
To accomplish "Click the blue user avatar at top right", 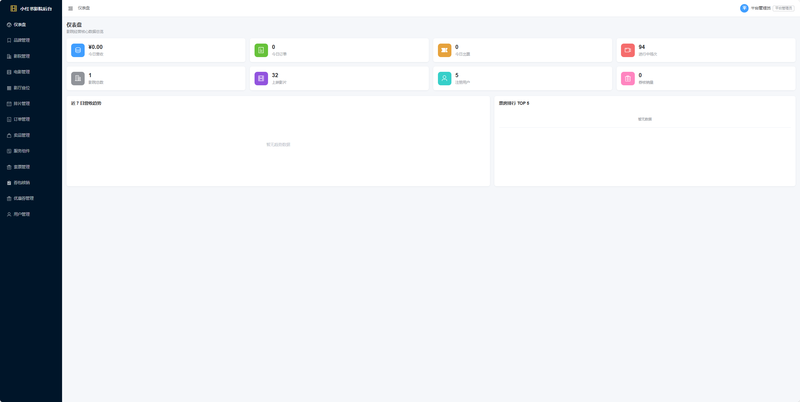I will pyautogui.click(x=744, y=8).
